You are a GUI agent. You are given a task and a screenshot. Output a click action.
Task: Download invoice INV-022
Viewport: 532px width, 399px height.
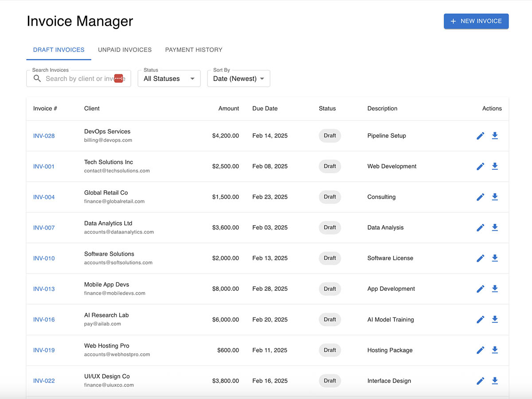click(x=495, y=380)
